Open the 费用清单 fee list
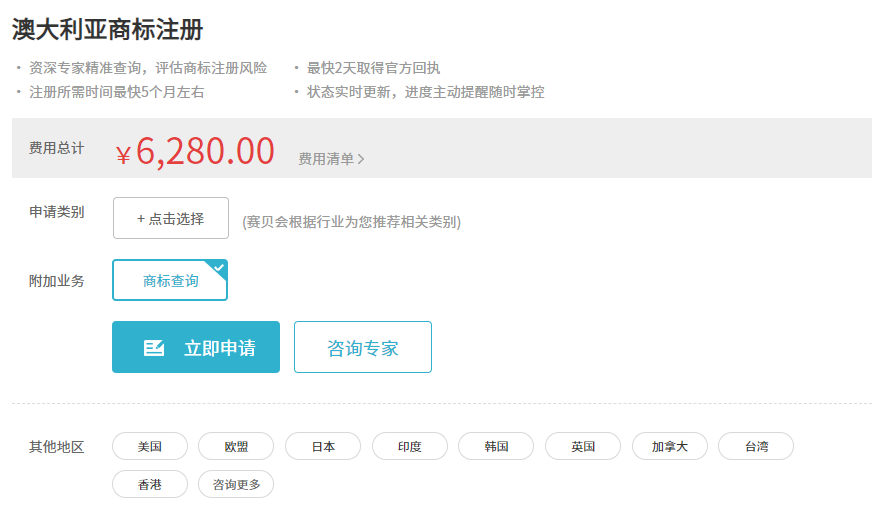Screen dimensions: 882x529 [326, 159]
